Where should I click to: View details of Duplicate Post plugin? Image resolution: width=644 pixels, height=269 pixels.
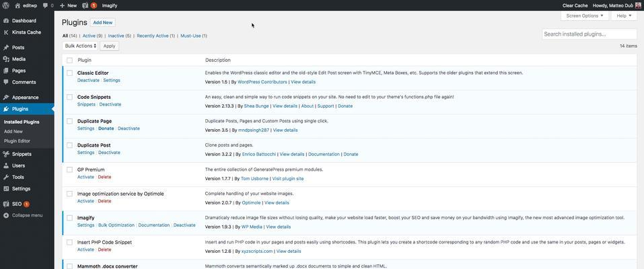[x=292, y=155]
